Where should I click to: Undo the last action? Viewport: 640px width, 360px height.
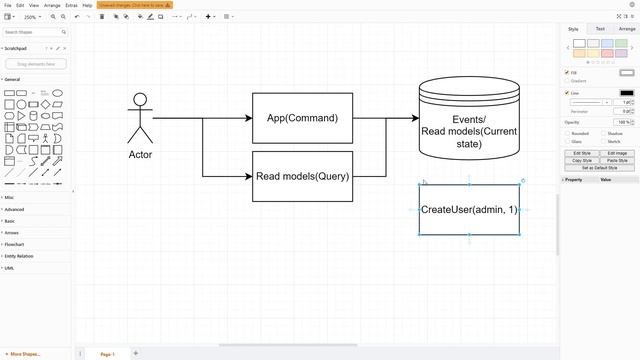[77, 17]
